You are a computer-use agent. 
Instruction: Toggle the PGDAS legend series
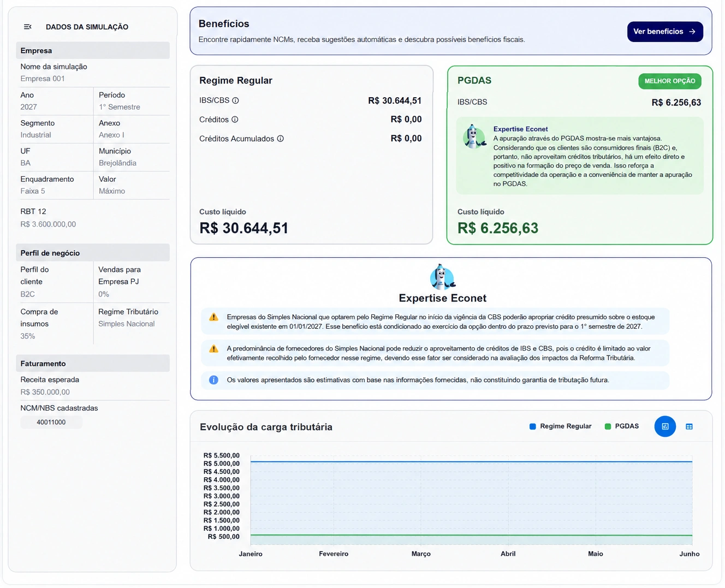(x=622, y=426)
